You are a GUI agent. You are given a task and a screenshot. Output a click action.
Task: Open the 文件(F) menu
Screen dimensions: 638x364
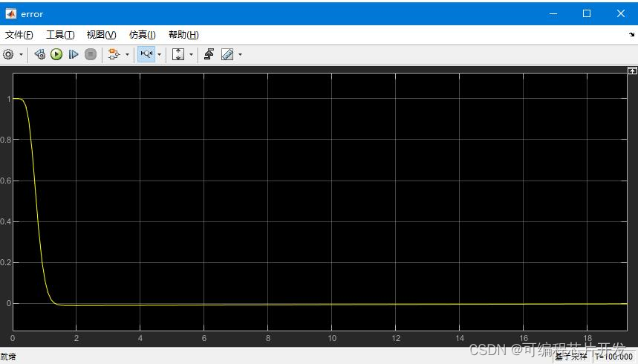click(19, 35)
